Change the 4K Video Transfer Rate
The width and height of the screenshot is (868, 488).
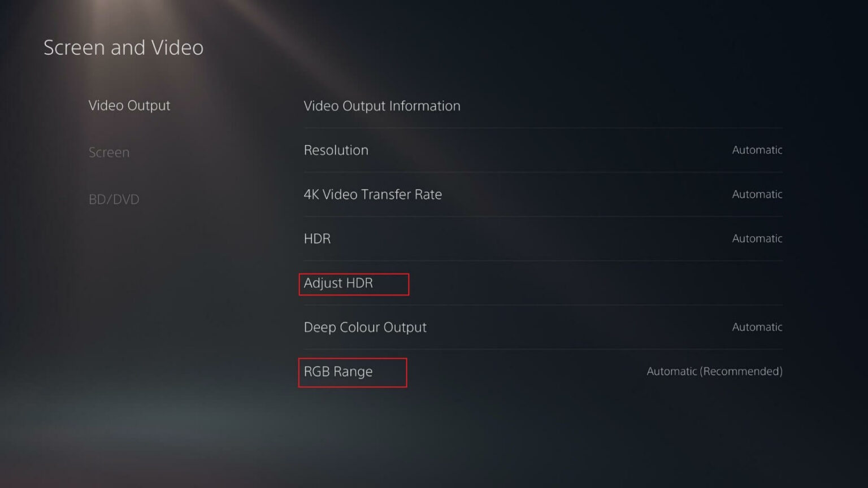[x=373, y=194]
